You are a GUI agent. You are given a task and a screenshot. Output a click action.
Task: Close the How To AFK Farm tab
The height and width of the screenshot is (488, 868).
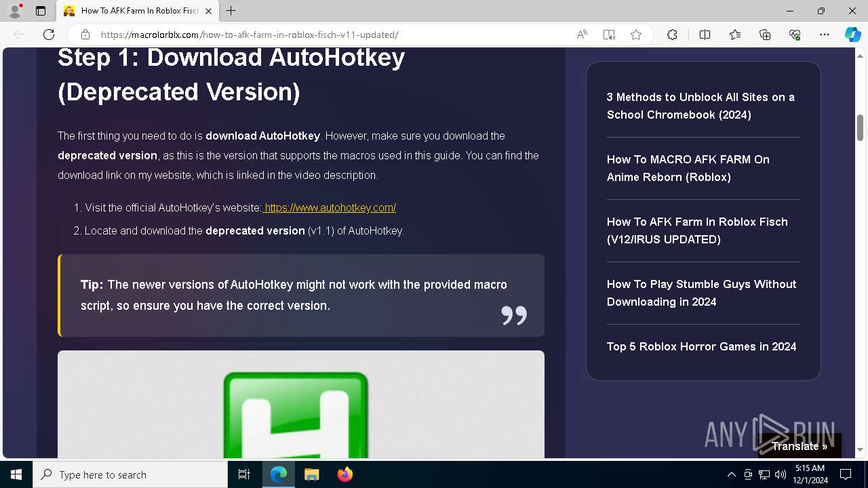coord(208,11)
